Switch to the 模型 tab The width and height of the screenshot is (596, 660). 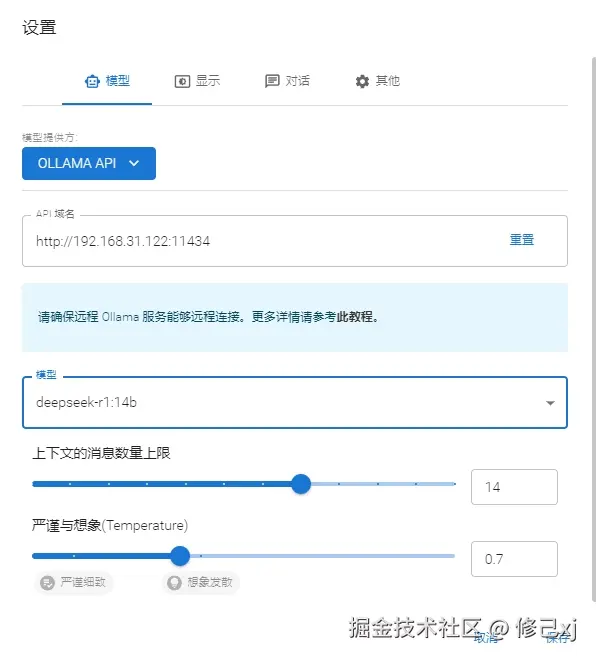pos(107,81)
